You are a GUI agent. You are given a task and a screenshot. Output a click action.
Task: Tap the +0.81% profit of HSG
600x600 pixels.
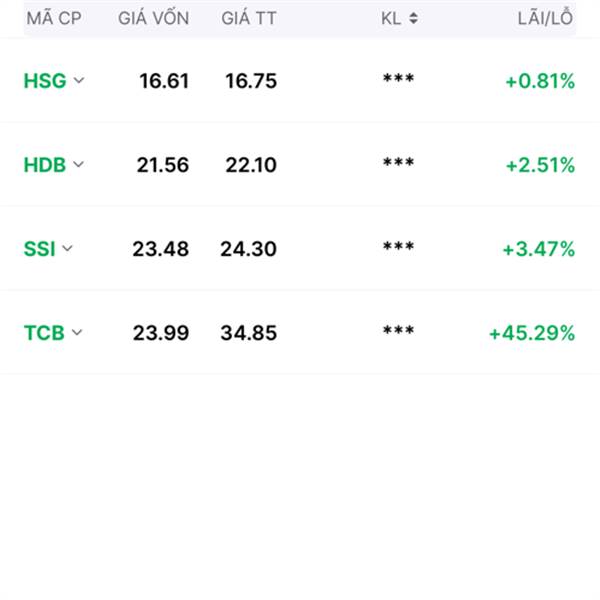pos(540,81)
